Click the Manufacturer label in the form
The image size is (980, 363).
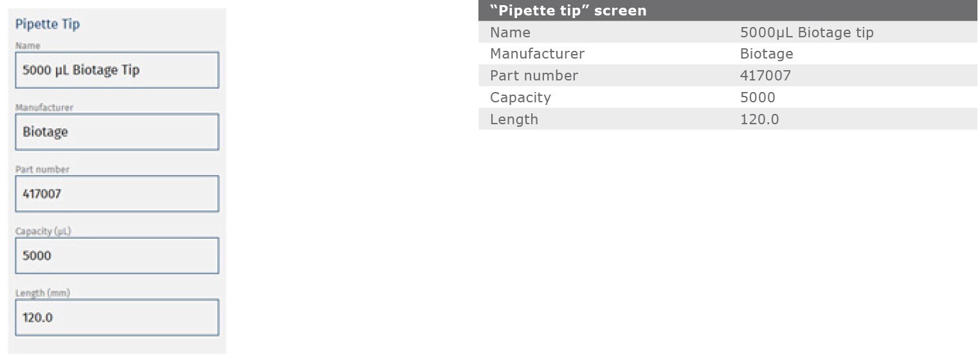coord(44,107)
